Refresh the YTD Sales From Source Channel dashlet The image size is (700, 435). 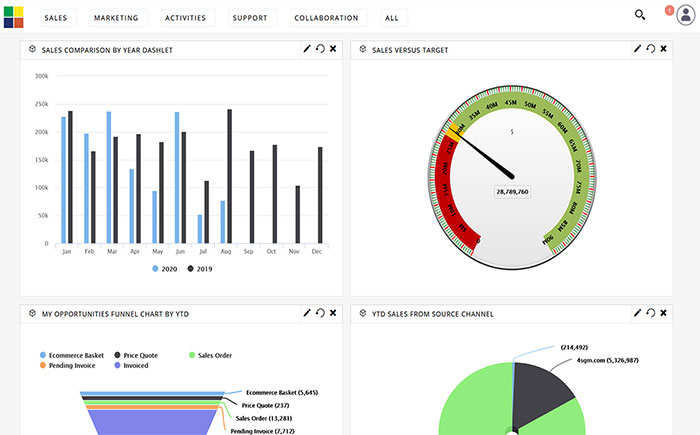pos(651,313)
